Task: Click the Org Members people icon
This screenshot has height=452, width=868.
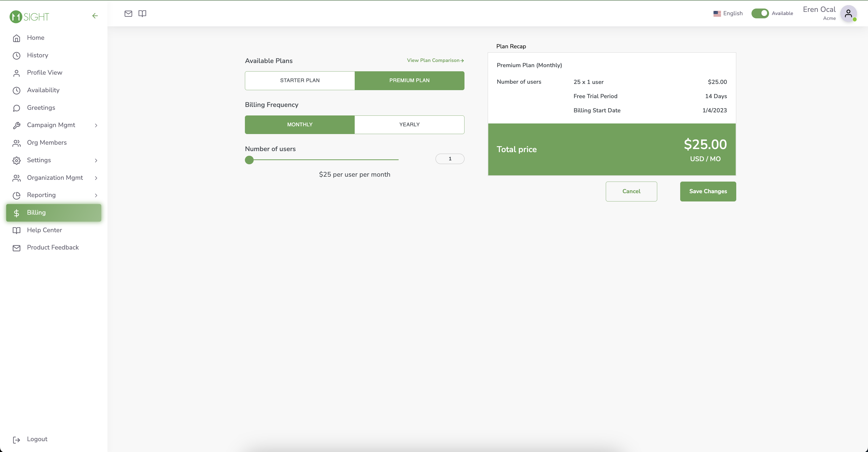Action: point(17,143)
